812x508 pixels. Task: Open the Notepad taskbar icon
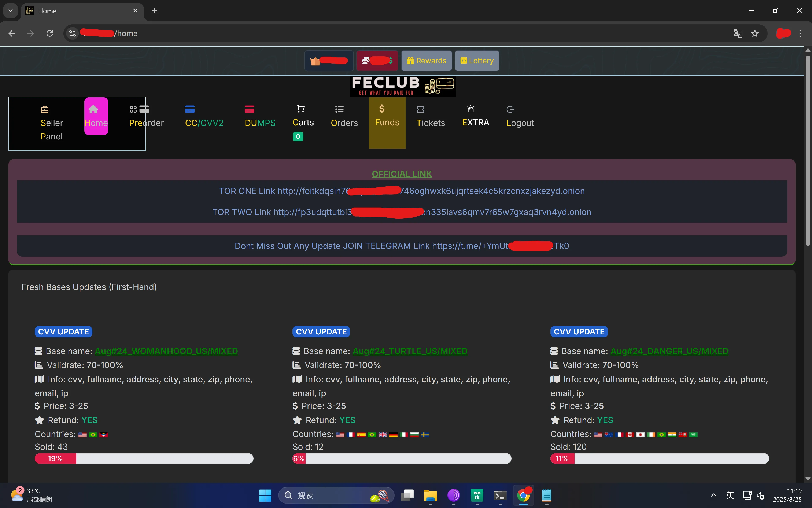(547, 495)
